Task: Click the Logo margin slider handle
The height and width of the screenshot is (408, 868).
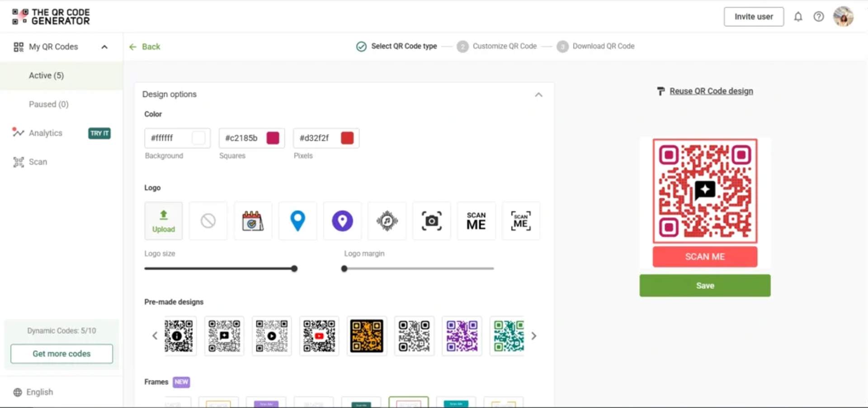Action: point(344,269)
